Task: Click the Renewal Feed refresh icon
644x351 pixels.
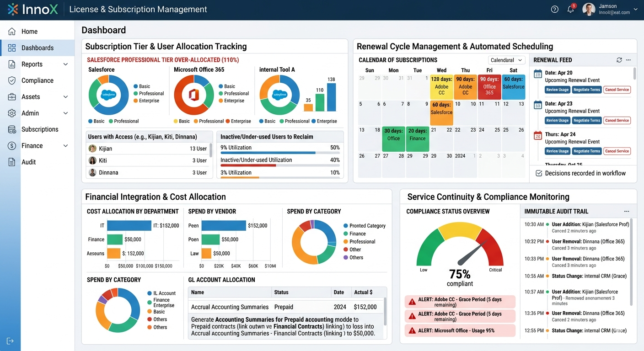Action: (x=619, y=60)
